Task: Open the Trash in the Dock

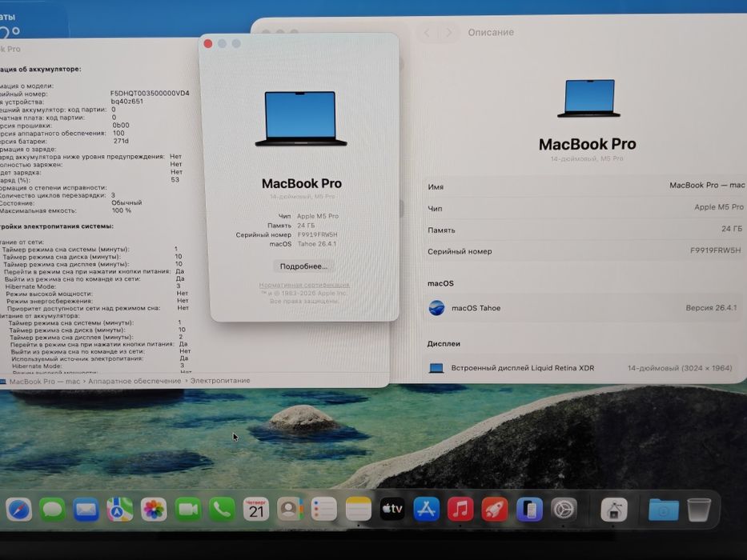Action: [x=699, y=510]
